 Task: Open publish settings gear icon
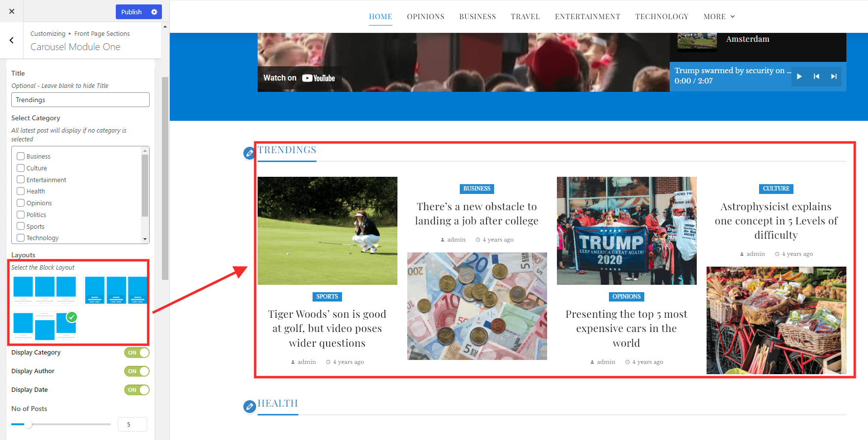[x=154, y=12]
